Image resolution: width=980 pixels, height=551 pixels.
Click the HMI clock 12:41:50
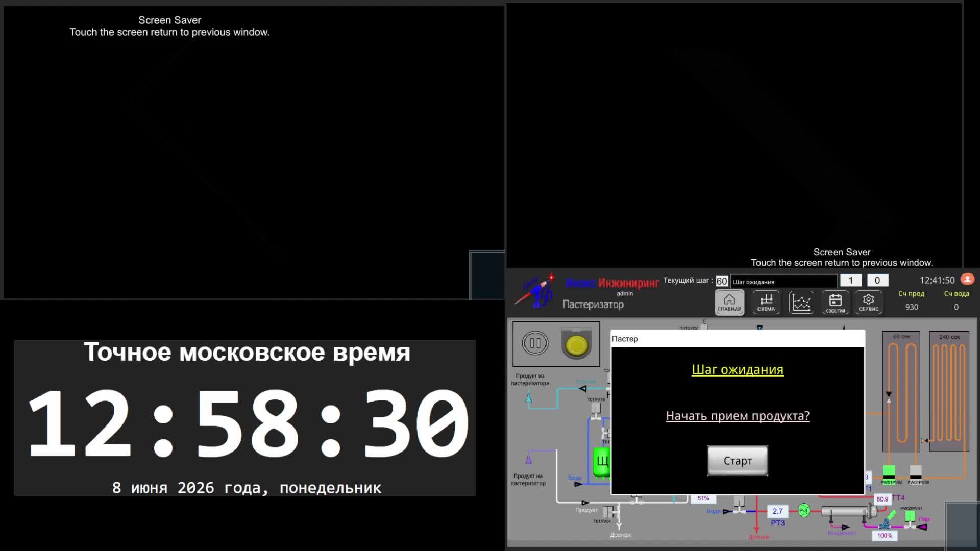click(937, 280)
